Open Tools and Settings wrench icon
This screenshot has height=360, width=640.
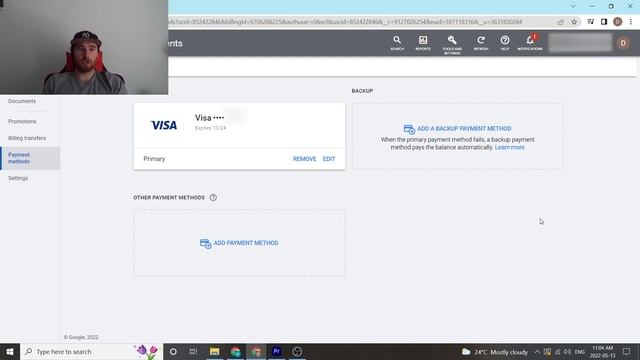(x=452, y=44)
